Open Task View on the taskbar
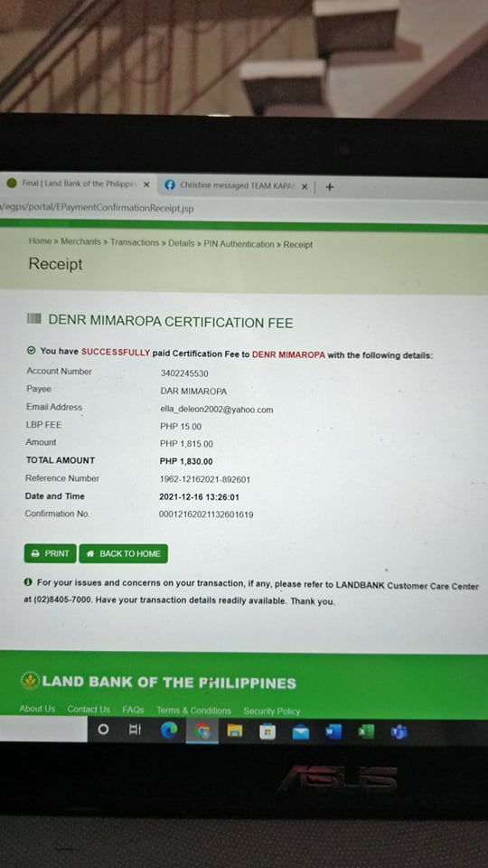 [135, 731]
